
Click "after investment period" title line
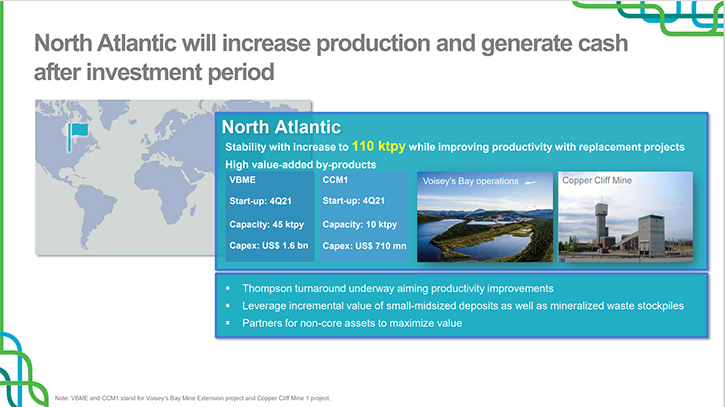pos(154,73)
